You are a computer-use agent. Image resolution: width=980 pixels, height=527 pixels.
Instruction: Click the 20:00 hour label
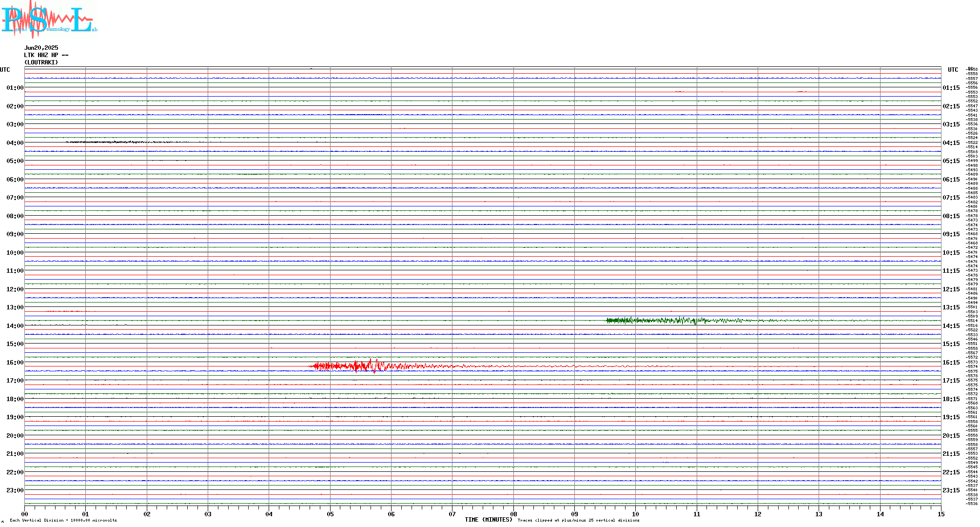[x=15, y=436]
